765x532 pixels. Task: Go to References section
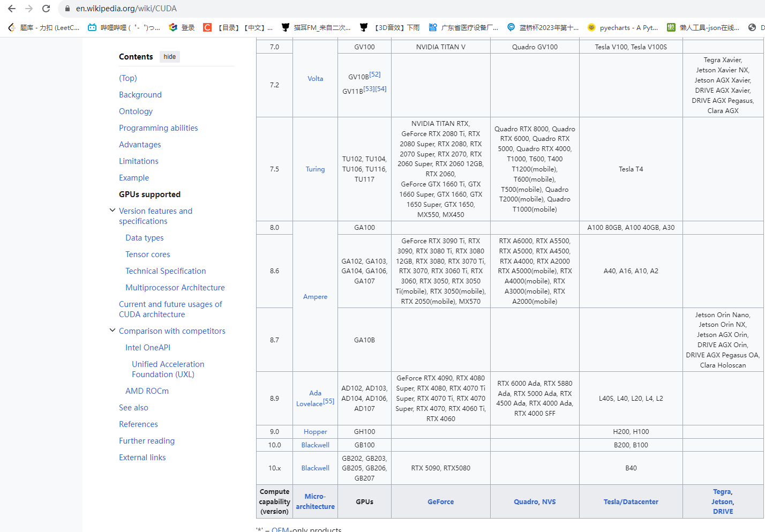pos(138,424)
